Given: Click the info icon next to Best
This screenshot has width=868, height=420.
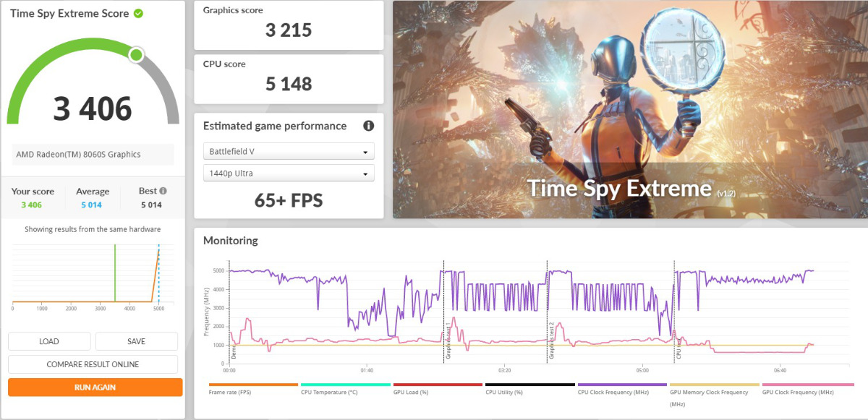Looking at the screenshot, I should tap(163, 191).
